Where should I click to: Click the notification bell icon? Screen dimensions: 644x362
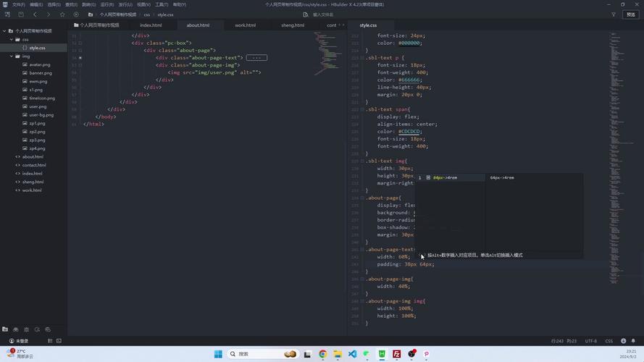[x=633, y=341]
